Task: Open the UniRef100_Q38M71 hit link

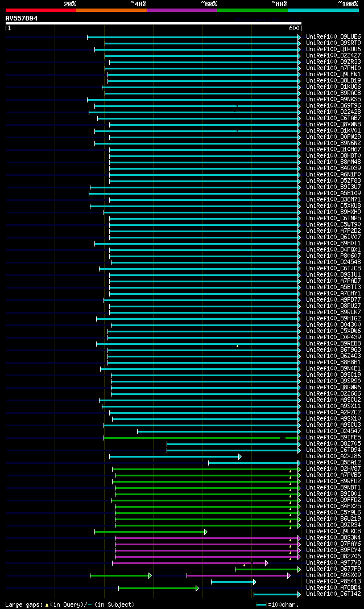Action: [333, 200]
